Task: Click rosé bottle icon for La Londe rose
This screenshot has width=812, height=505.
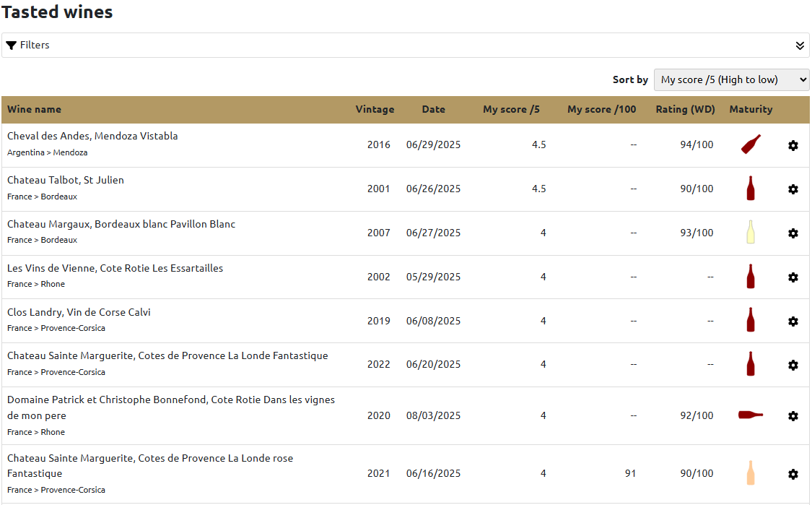Action: 751,473
